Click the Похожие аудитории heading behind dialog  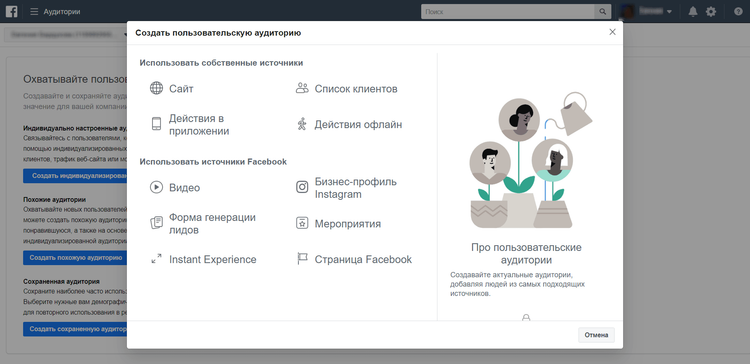point(55,199)
